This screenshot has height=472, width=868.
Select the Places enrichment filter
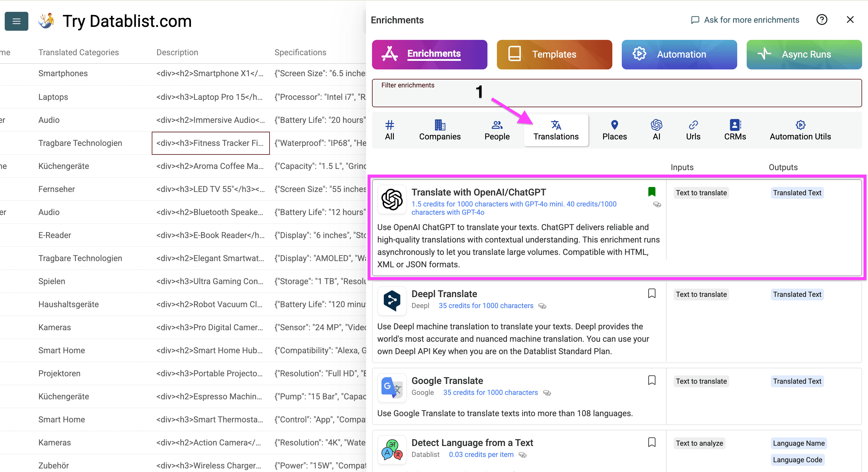click(614, 130)
